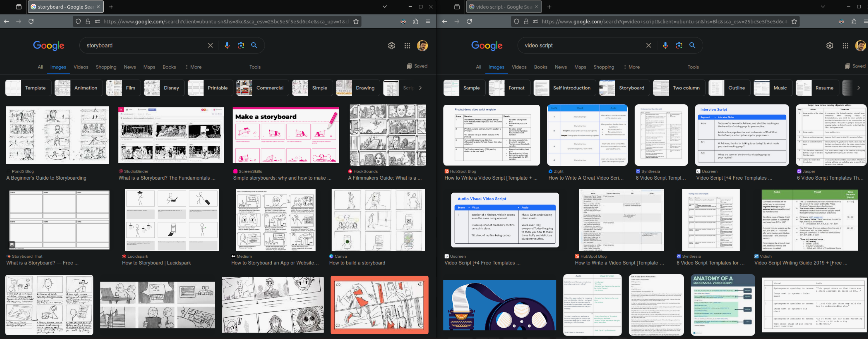Open Google apps grid in storyboard window
The height and width of the screenshot is (339, 868).
click(x=407, y=45)
